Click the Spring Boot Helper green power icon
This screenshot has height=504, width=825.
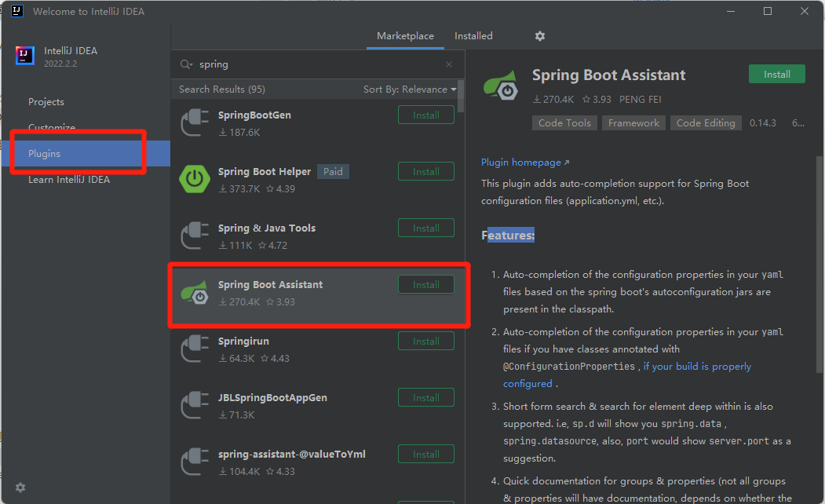coord(195,179)
